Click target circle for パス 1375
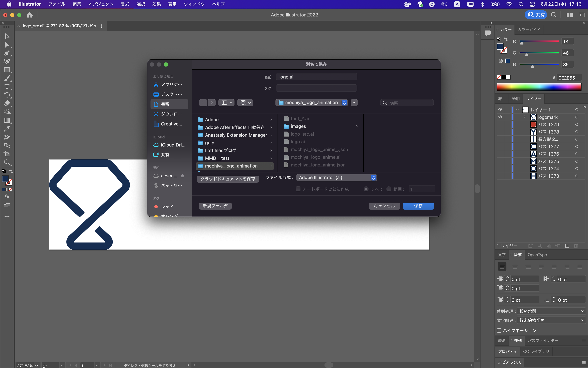Screen dimensions: 588x368 click(577, 161)
